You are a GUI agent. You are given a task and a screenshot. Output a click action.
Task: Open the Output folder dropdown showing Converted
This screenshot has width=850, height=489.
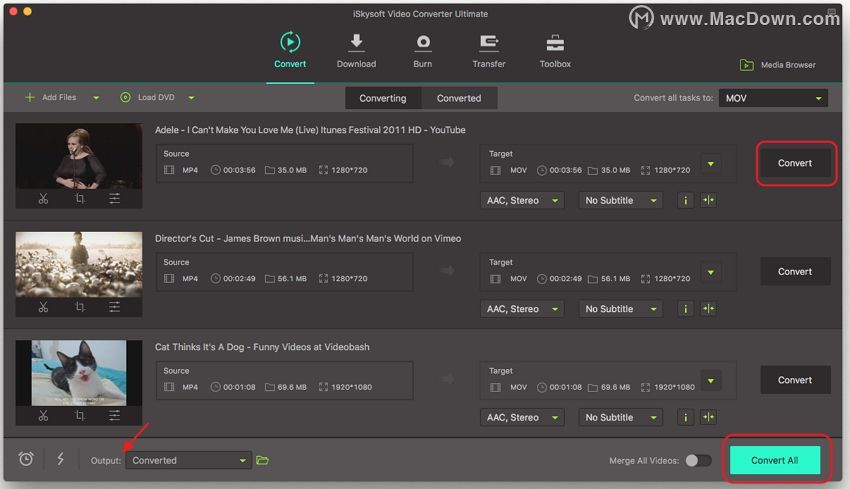[x=189, y=461]
